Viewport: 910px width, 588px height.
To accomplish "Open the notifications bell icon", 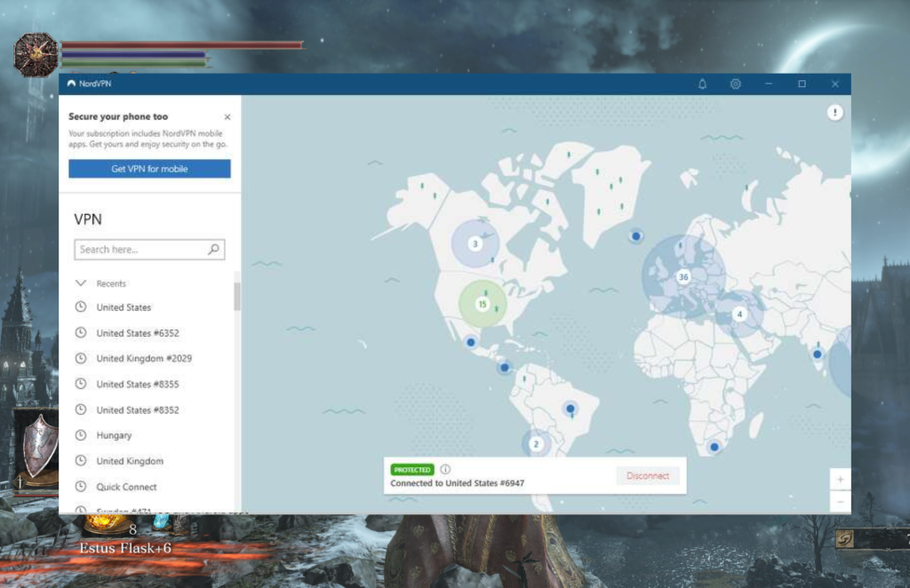I will click(702, 84).
